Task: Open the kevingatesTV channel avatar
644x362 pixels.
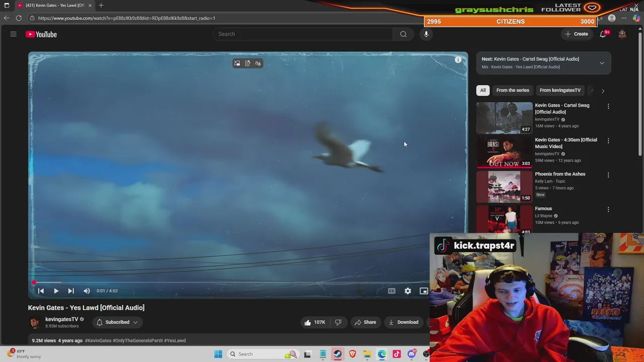Action: 35,322
